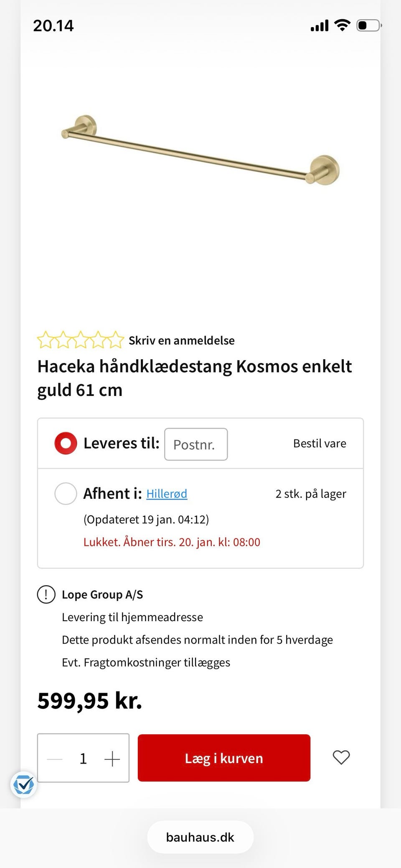Screen dimensions: 401x868
Task: Tap the Bestil vare text
Action: [320, 443]
